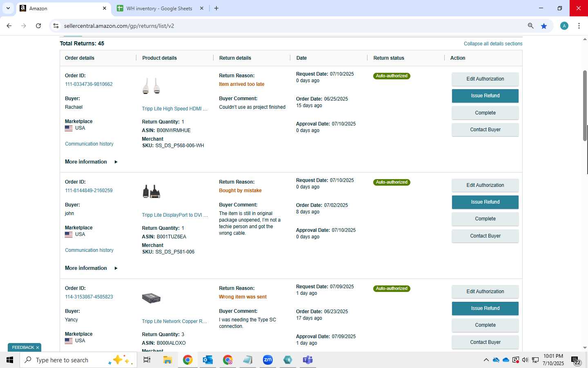The width and height of the screenshot is (588, 368).
Task: Open Zoom from the taskbar
Action: (x=268, y=360)
